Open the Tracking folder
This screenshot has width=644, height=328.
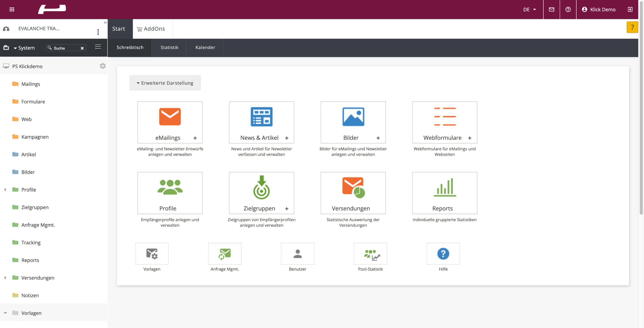[31, 242]
